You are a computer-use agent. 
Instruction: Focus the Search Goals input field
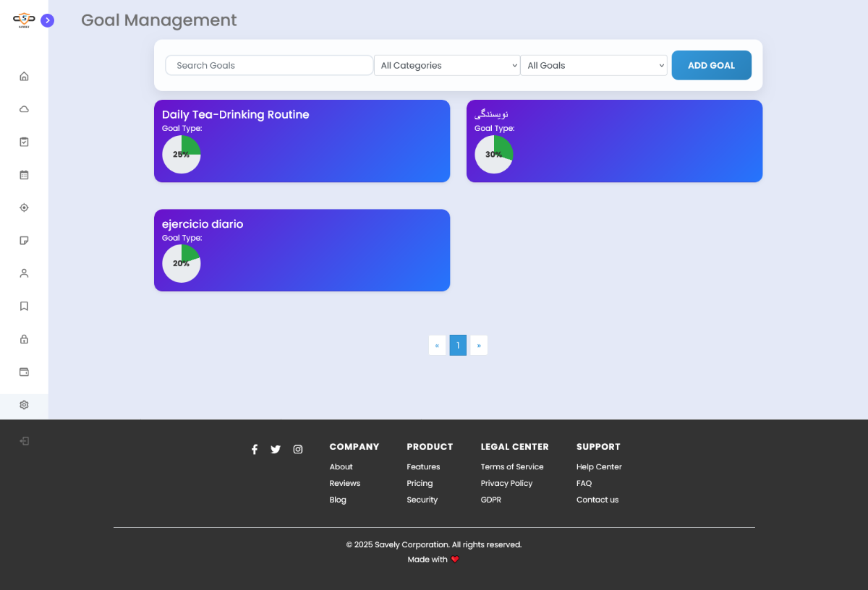[269, 65]
